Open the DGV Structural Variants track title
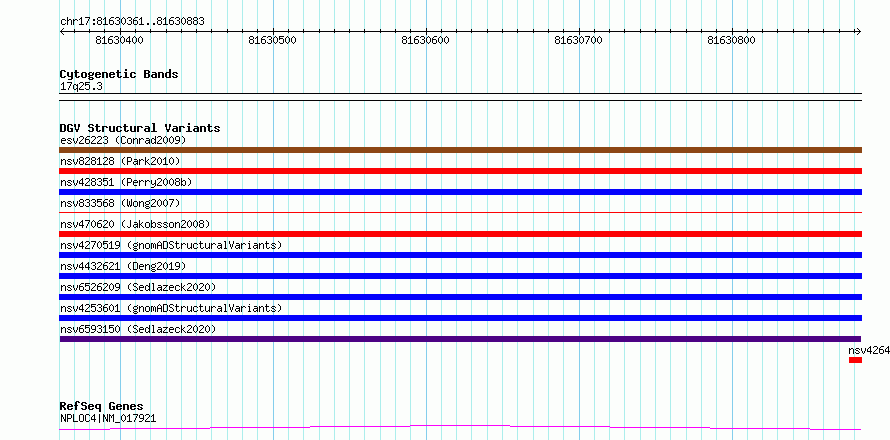The height and width of the screenshot is (440, 890). [x=140, y=128]
